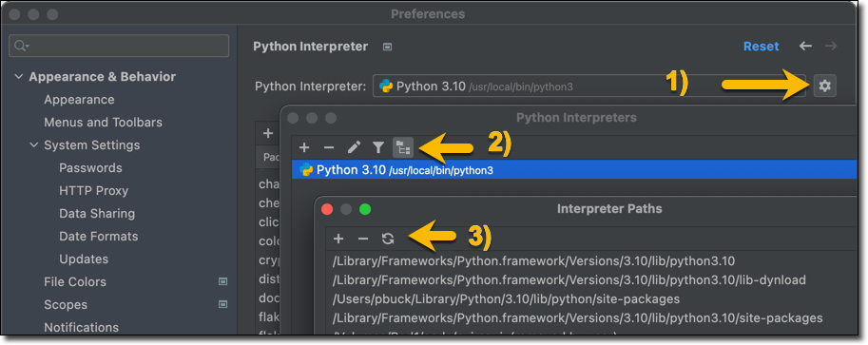This screenshot has height=345, width=868.
Task: Open the Preferences search options magnifier
Action: coord(21,46)
